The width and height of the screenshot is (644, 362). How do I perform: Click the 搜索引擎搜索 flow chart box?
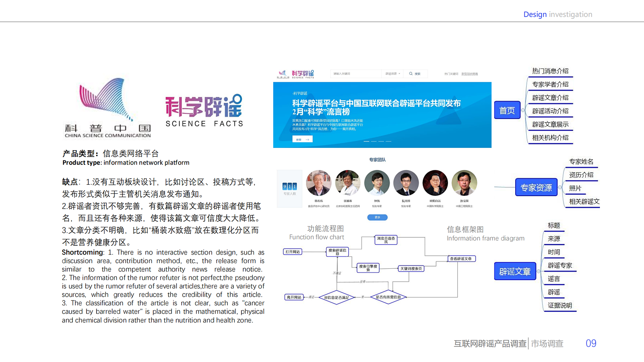pyautogui.click(x=368, y=267)
